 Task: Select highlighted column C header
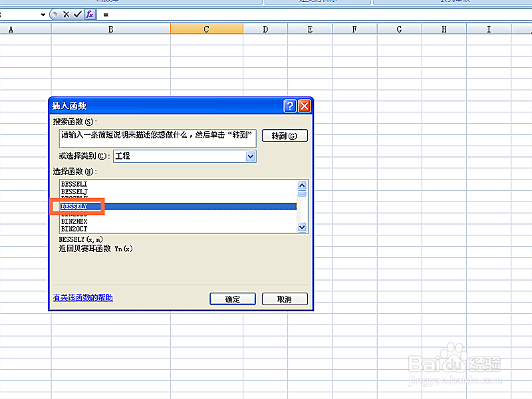207,29
